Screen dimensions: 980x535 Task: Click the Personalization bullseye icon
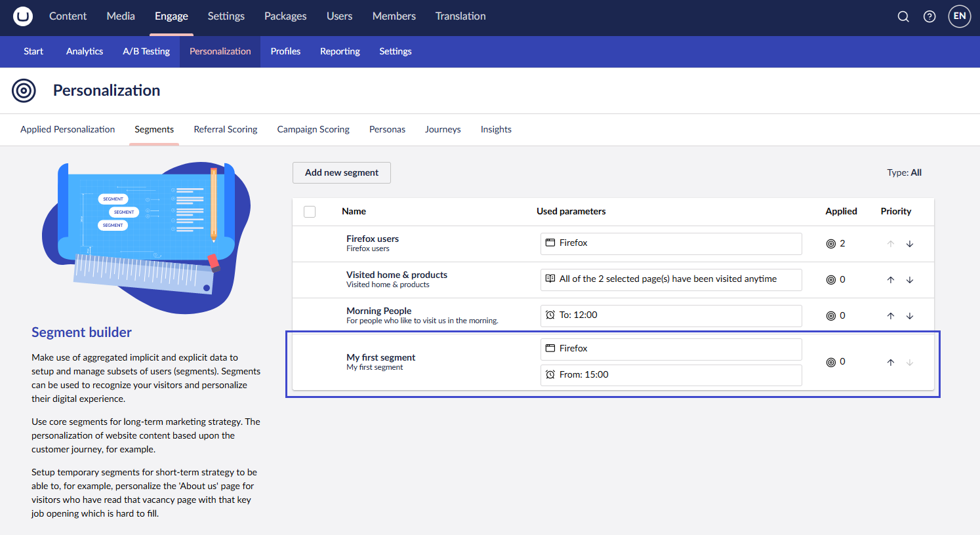pyautogui.click(x=24, y=90)
